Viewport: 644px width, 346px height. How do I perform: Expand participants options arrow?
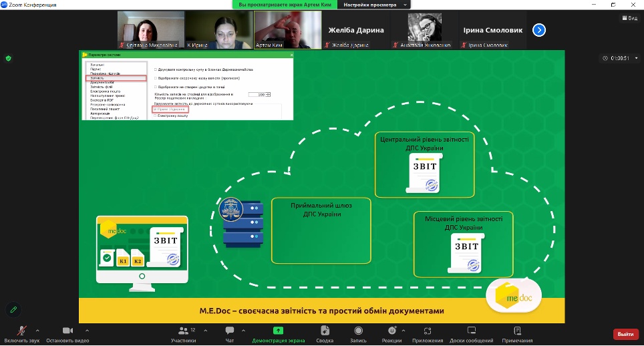point(205,331)
